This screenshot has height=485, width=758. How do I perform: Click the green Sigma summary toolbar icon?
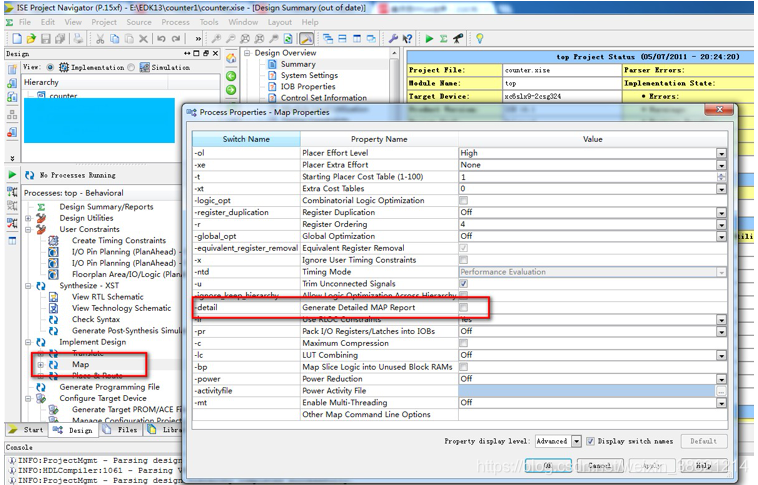[443, 39]
